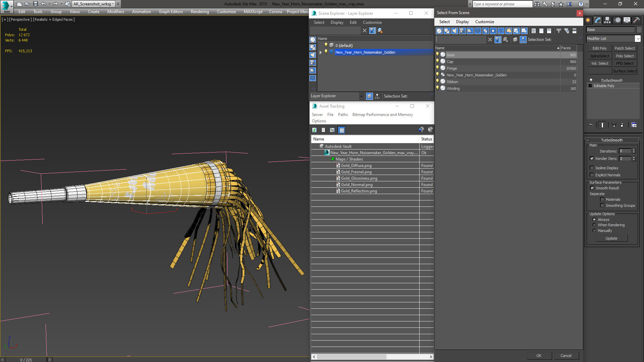Screen dimensions: 644x362
Task: Open Paths menu in Asset Tracking
Action: pyautogui.click(x=343, y=115)
